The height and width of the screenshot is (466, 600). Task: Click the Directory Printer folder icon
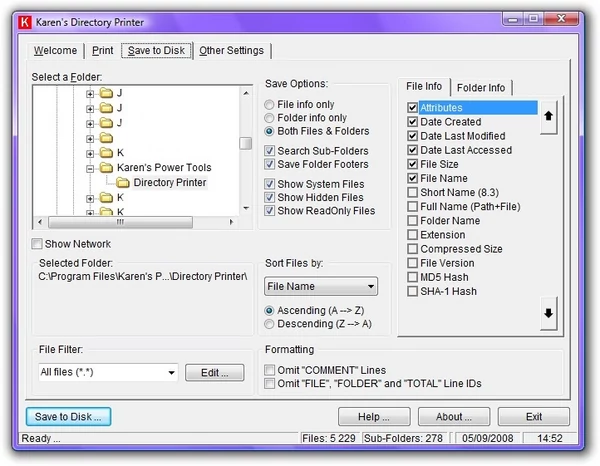(122, 182)
